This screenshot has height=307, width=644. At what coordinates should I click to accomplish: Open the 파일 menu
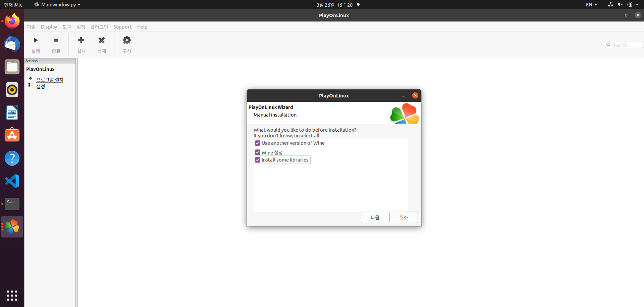coord(31,27)
